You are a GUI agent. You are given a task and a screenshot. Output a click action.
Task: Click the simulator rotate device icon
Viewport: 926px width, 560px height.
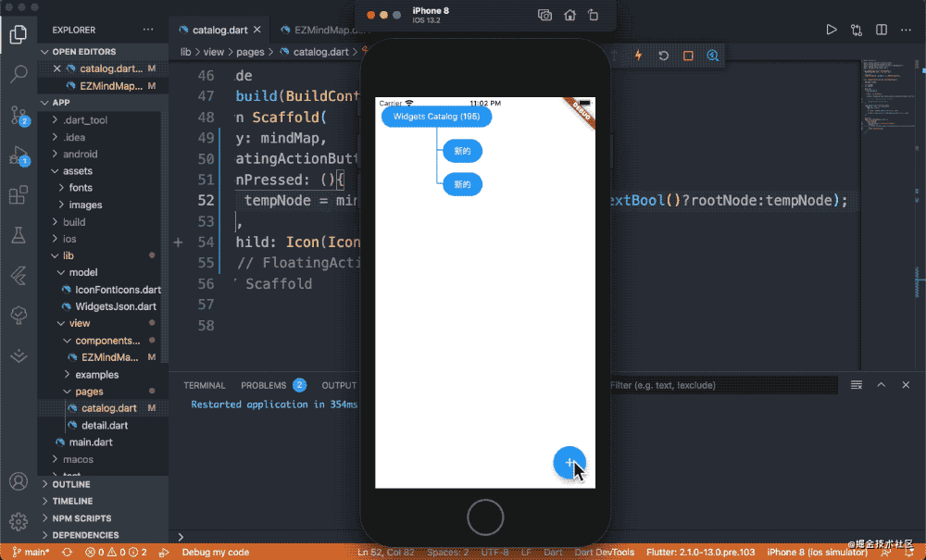(593, 16)
